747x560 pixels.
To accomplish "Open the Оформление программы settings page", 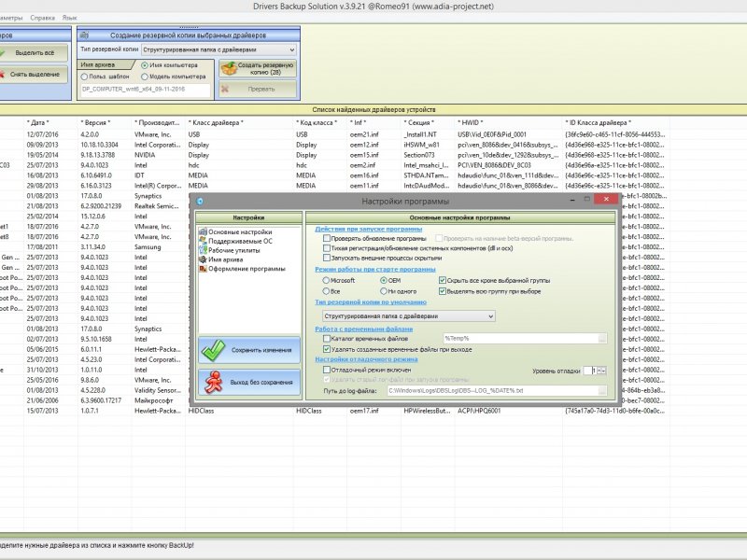I will pyautogui.click(x=247, y=269).
